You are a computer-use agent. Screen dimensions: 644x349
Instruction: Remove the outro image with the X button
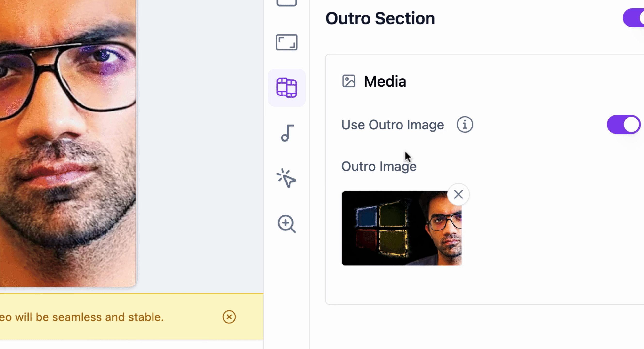[458, 194]
